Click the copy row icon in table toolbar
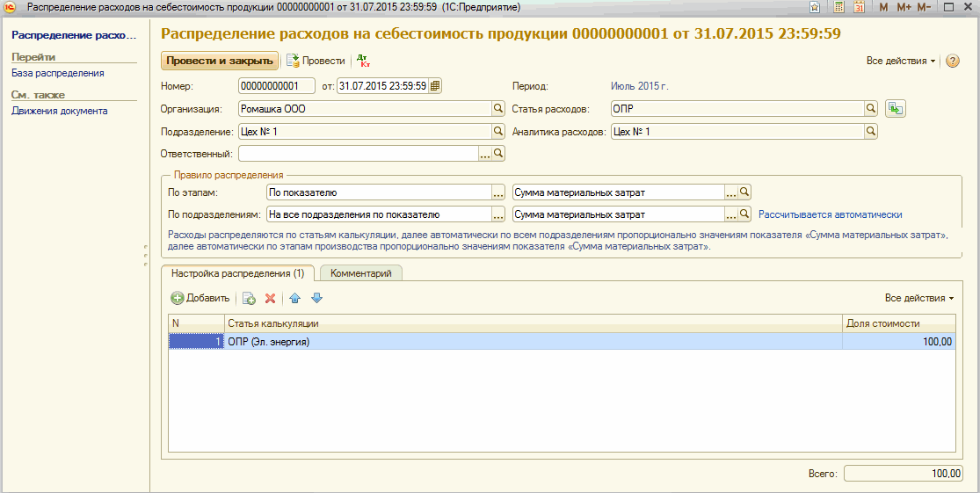 pos(249,298)
